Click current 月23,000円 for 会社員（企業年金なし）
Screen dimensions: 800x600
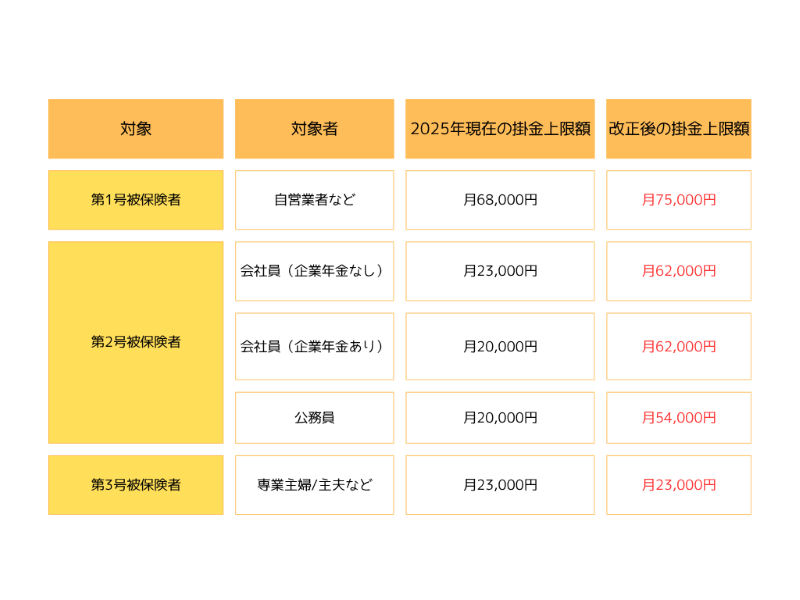pos(500,271)
